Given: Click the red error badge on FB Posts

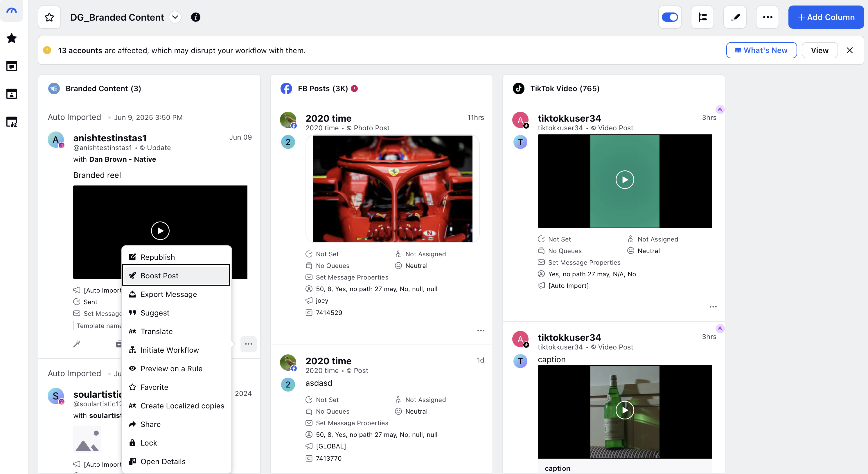Looking at the screenshot, I should click(x=354, y=89).
